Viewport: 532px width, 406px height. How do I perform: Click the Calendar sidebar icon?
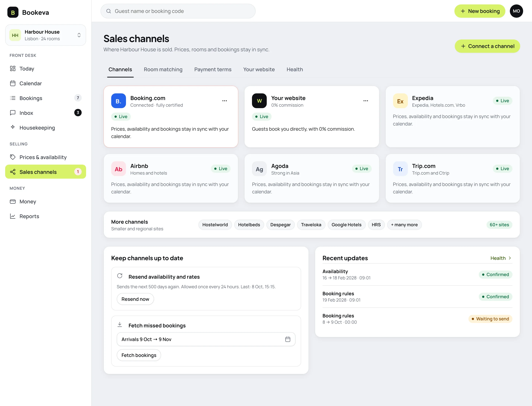point(13,83)
